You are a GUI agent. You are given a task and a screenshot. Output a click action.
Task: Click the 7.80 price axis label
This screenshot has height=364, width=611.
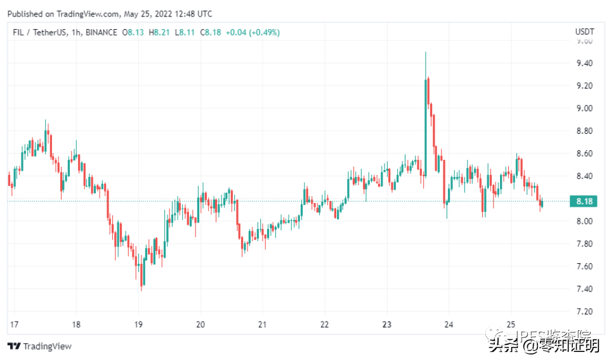click(x=584, y=244)
